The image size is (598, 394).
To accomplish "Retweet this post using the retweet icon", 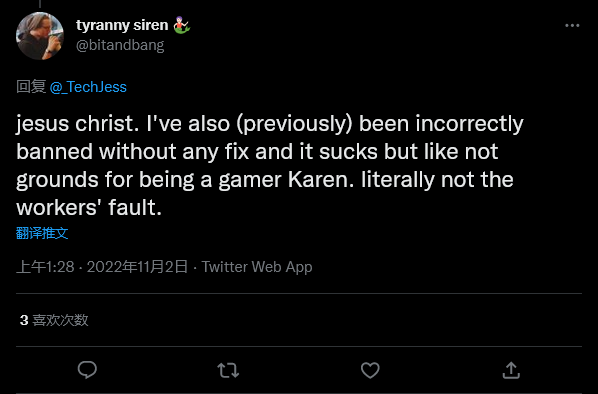I will coord(228,370).
